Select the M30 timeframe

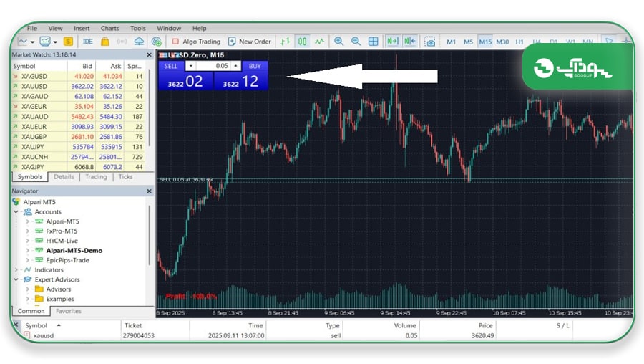(x=502, y=42)
